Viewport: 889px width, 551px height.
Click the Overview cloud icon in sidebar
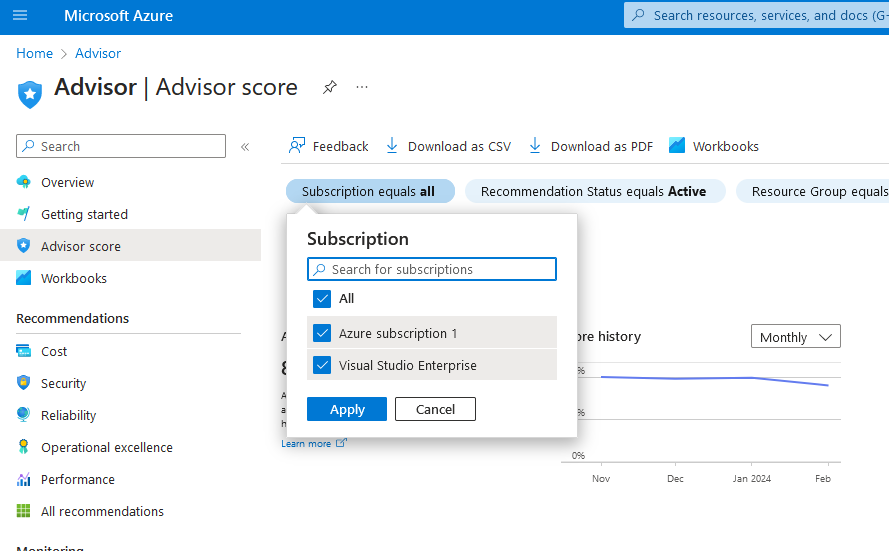pyautogui.click(x=23, y=182)
